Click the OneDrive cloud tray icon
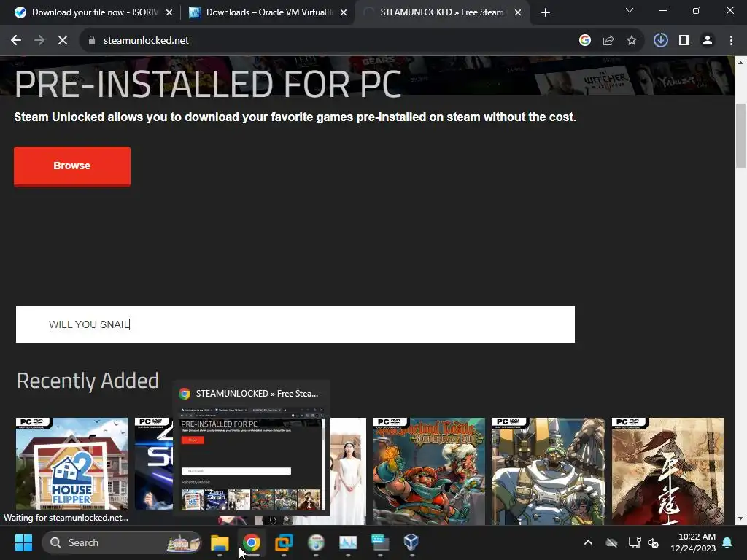 coord(611,542)
